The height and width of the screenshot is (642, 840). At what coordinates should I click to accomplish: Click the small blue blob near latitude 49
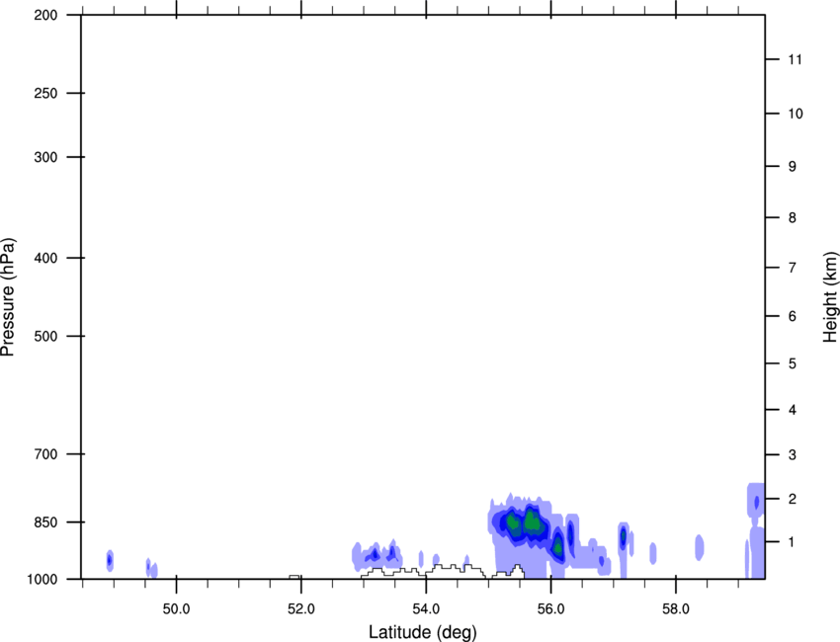pos(110,561)
